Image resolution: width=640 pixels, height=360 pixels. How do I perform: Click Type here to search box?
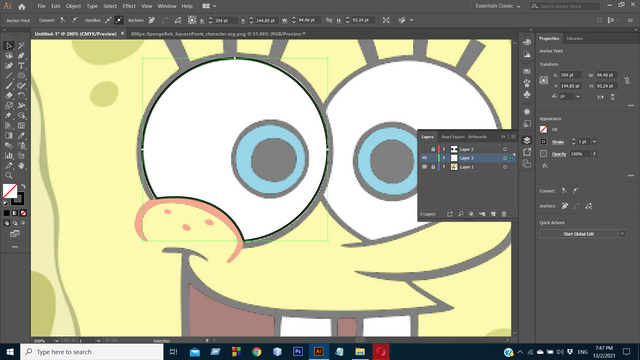click(92, 352)
